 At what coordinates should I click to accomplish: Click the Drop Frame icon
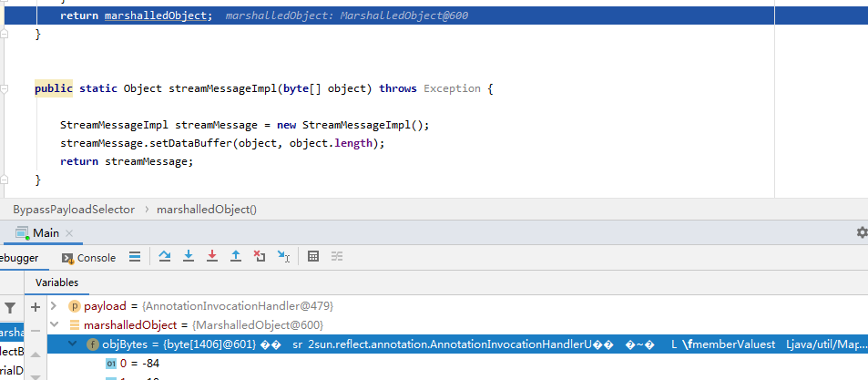pos(259,257)
